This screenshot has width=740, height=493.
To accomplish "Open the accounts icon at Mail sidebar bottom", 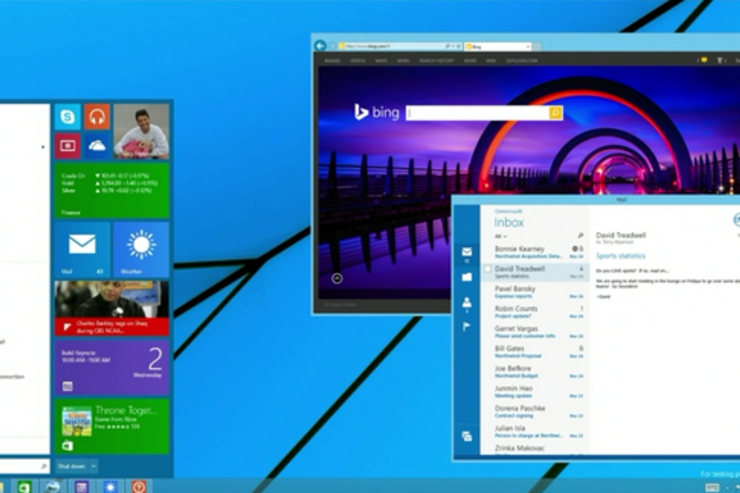I will point(467,436).
